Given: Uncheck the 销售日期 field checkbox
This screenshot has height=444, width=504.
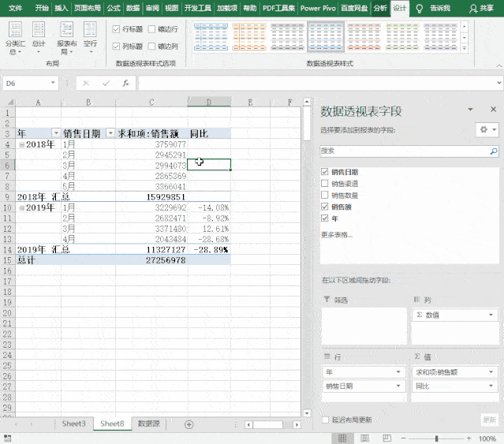Looking at the screenshot, I should coord(325,172).
